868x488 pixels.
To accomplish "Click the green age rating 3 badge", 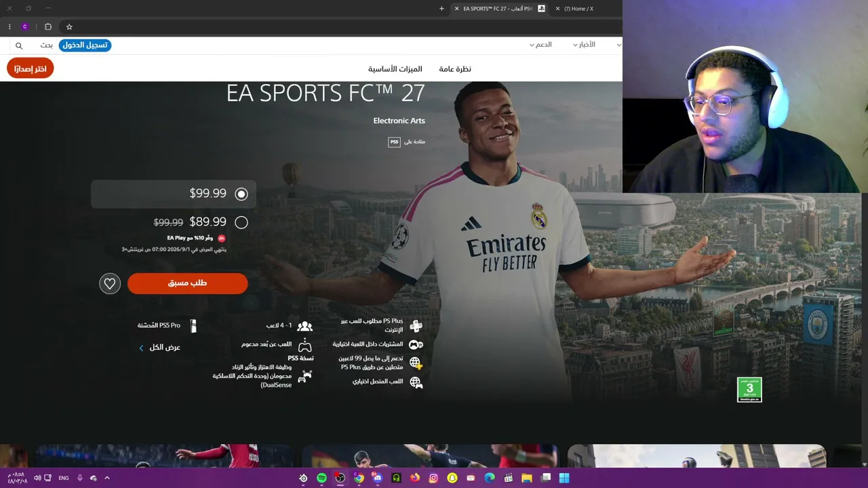I will coord(749,390).
